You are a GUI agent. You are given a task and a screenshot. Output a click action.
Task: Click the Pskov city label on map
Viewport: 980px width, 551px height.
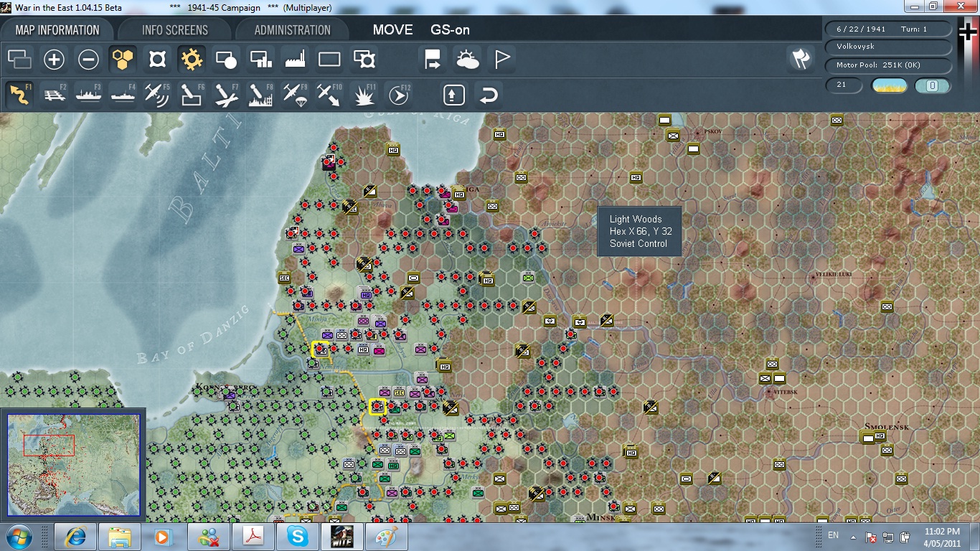pos(713,132)
